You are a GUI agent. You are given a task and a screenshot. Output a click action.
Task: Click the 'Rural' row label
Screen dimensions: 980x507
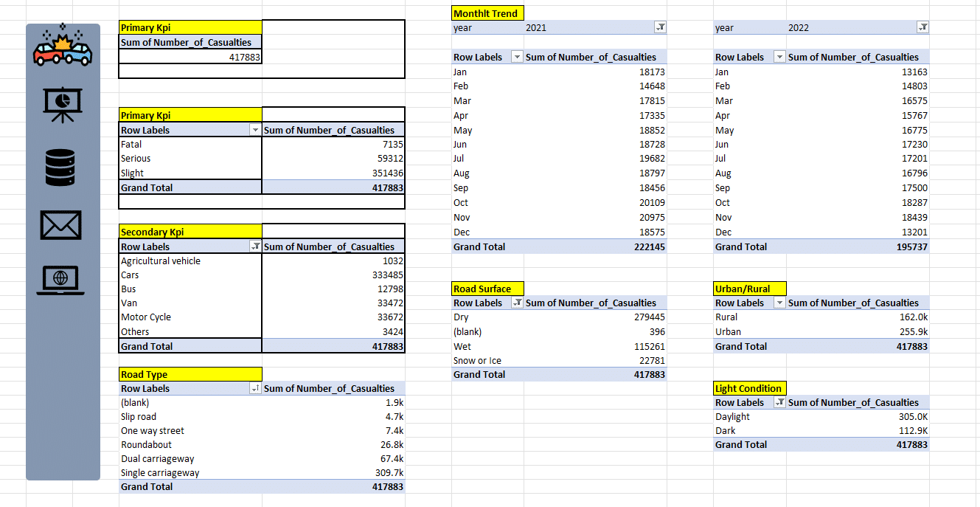[x=726, y=317]
